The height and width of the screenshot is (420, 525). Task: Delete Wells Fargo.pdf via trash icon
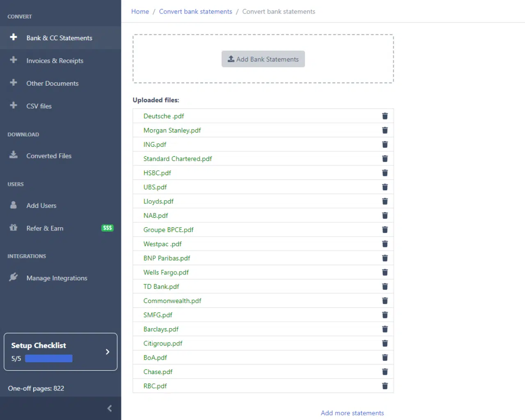click(385, 272)
